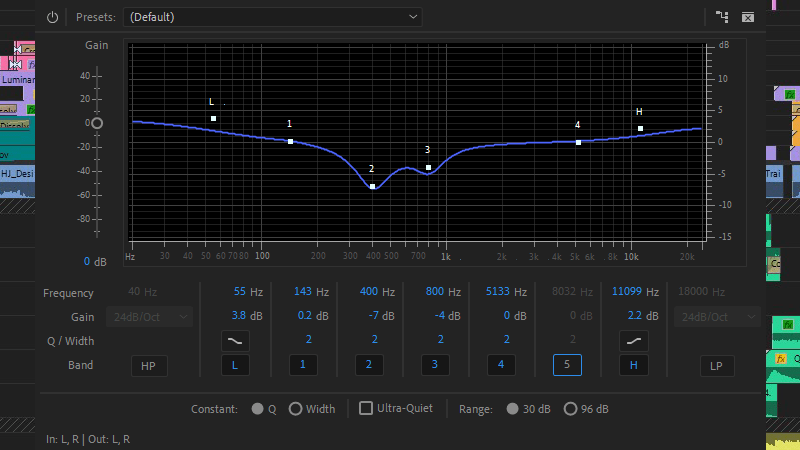Viewport: 800px width, 450px height.
Task: Click the 11099 Hz frequency value
Action: click(x=627, y=291)
